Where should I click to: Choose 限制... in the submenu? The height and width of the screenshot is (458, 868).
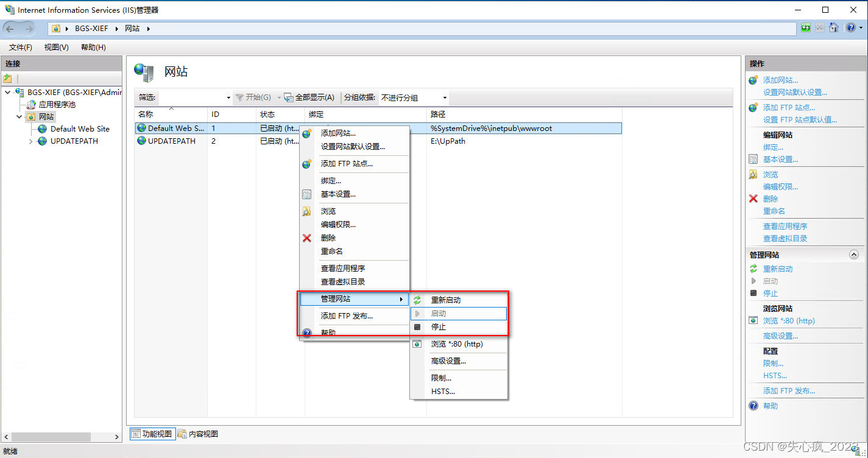point(441,378)
